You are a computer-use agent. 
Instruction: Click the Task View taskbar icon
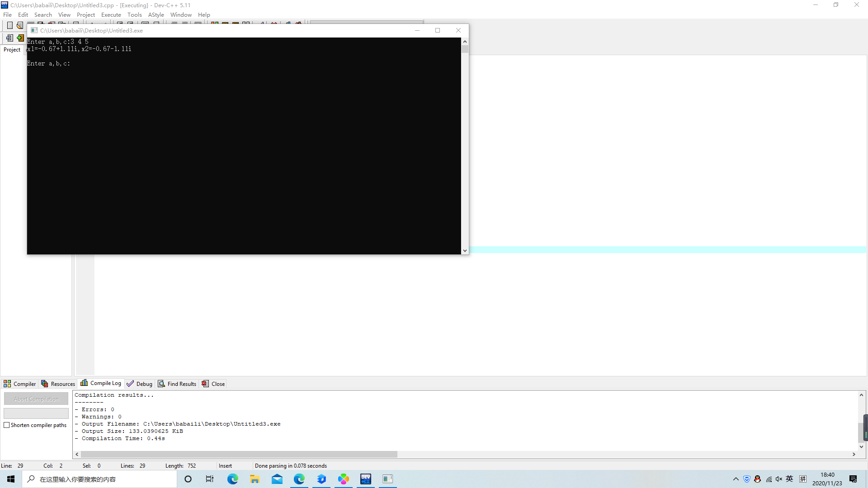coord(210,479)
